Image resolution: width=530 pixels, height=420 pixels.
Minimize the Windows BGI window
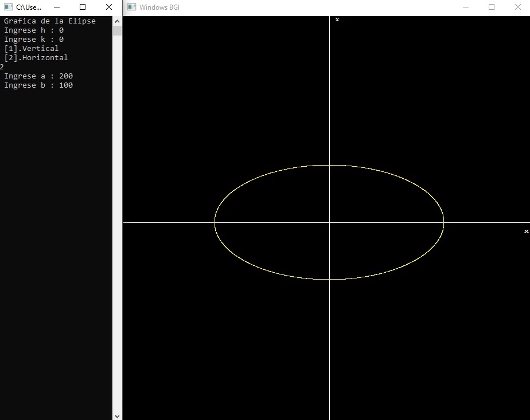tap(465, 7)
